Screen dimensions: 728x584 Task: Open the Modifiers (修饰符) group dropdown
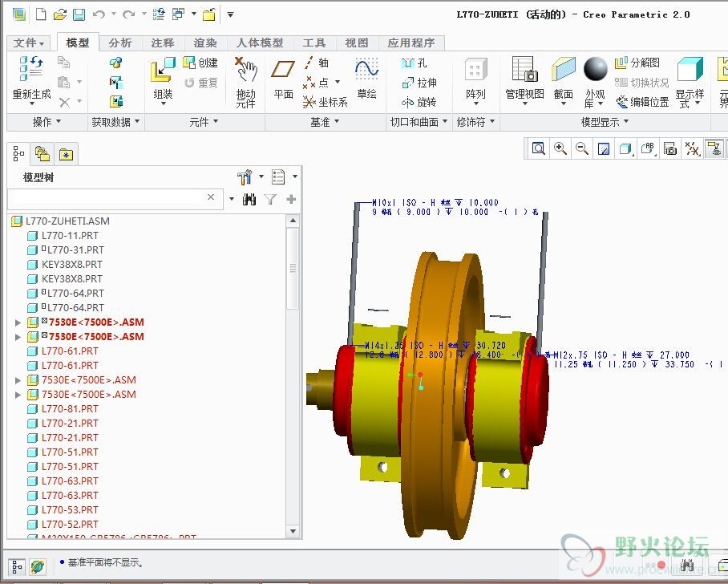(476, 122)
